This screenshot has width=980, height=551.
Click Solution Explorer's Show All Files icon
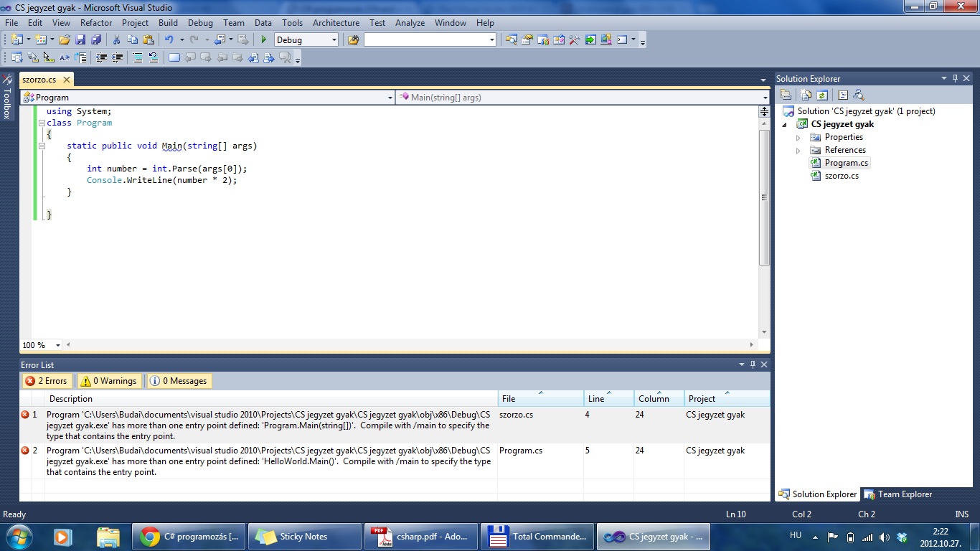(x=806, y=95)
